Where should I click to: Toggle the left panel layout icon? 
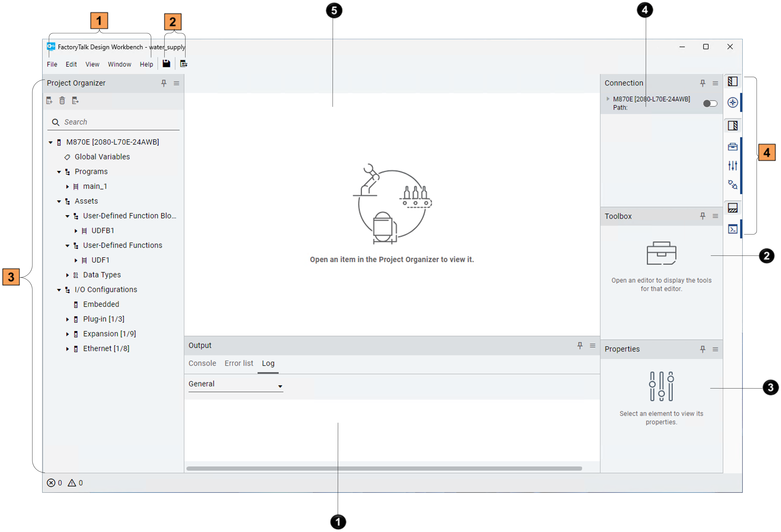tap(733, 81)
